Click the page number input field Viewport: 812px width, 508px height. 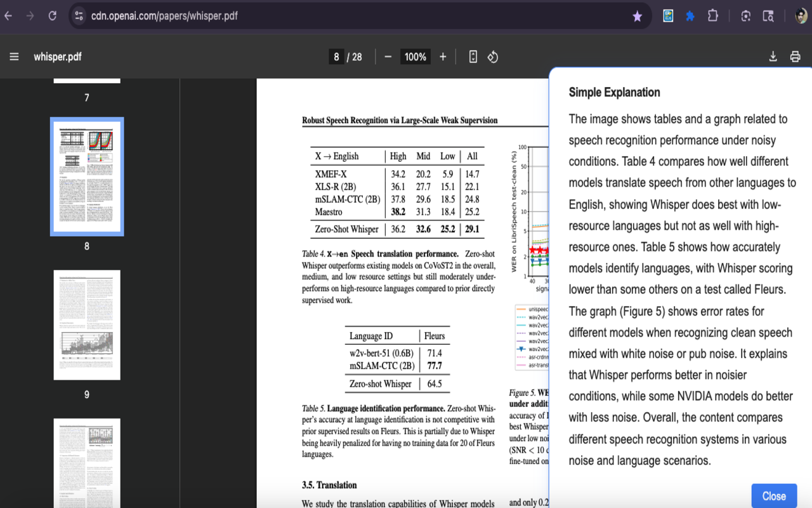[x=336, y=57]
